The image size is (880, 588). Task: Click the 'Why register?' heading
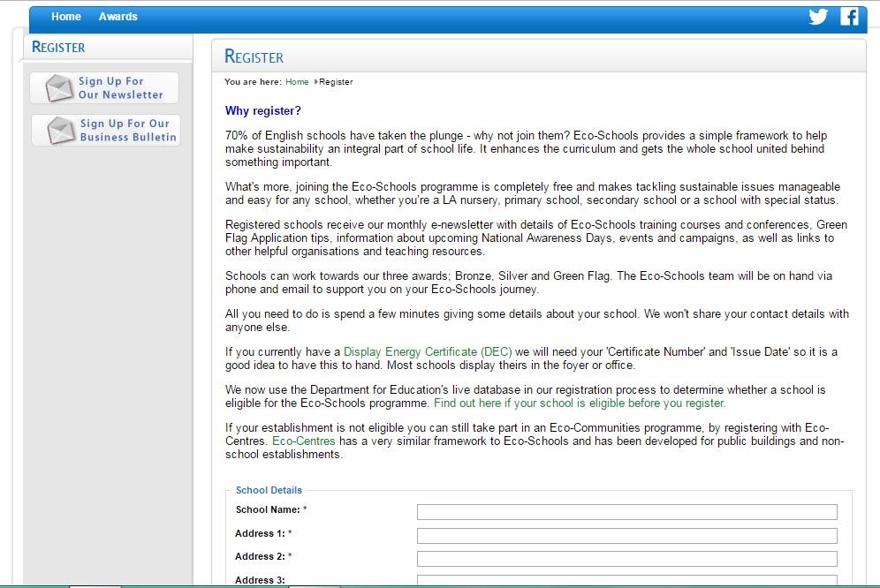[x=263, y=111]
